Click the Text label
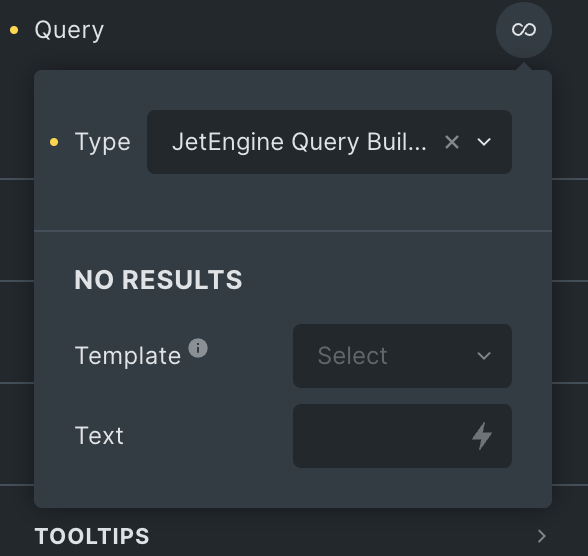588x556 pixels. point(99,436)
